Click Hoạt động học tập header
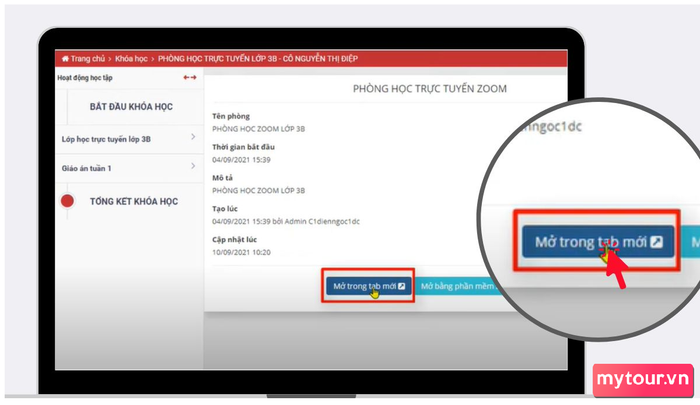Viewport: 700px width, 405px height. point(85,78)
